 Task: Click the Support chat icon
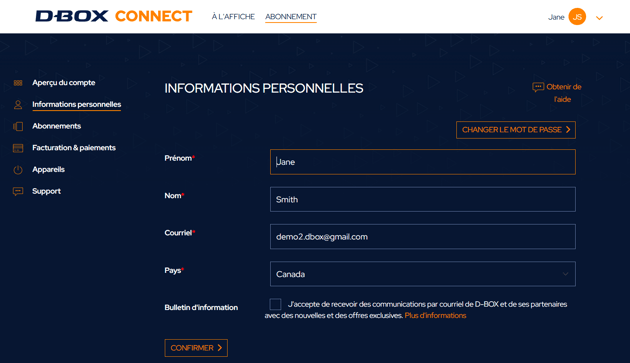click(18, 191)
